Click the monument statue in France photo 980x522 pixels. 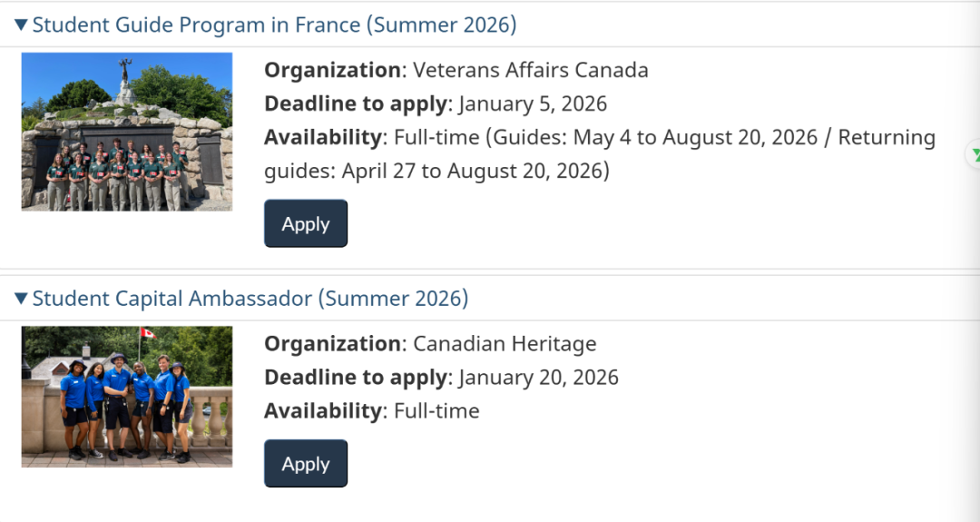[125, 74]
